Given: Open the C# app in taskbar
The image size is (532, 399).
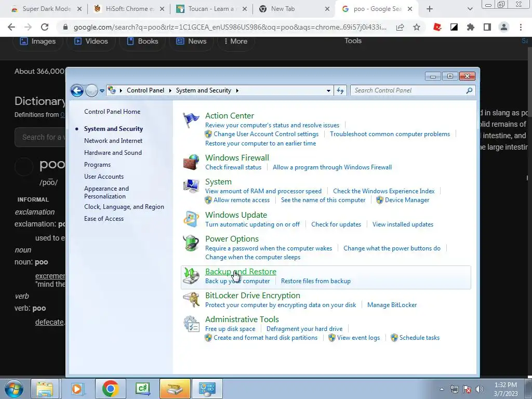Looking at the screenshot, I should coord(142,389).
